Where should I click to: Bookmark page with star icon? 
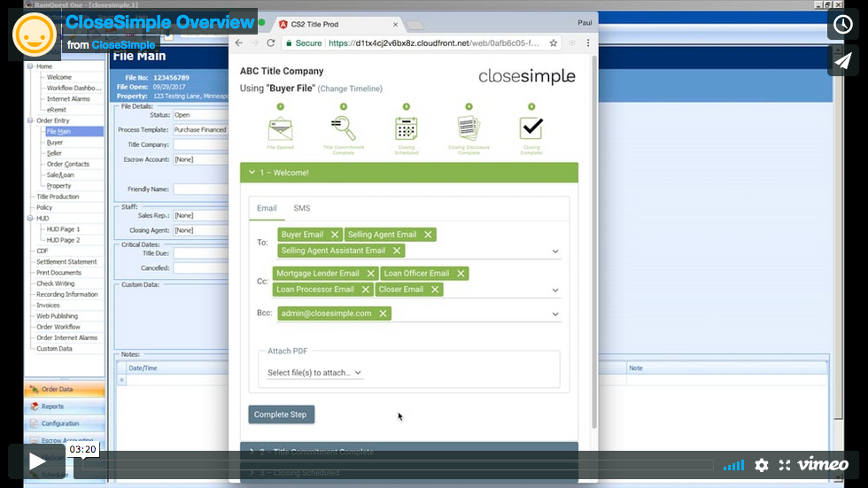(553, 43)
